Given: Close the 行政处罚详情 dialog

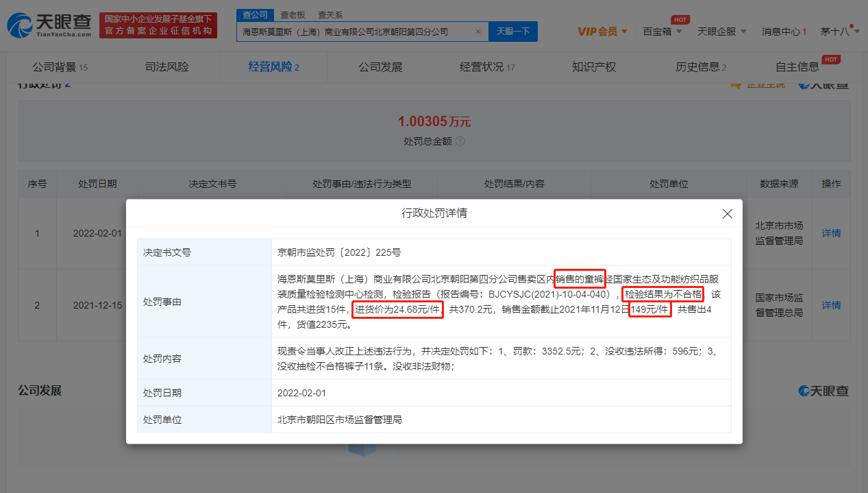Looking at the screenshot, I should 727,213.
